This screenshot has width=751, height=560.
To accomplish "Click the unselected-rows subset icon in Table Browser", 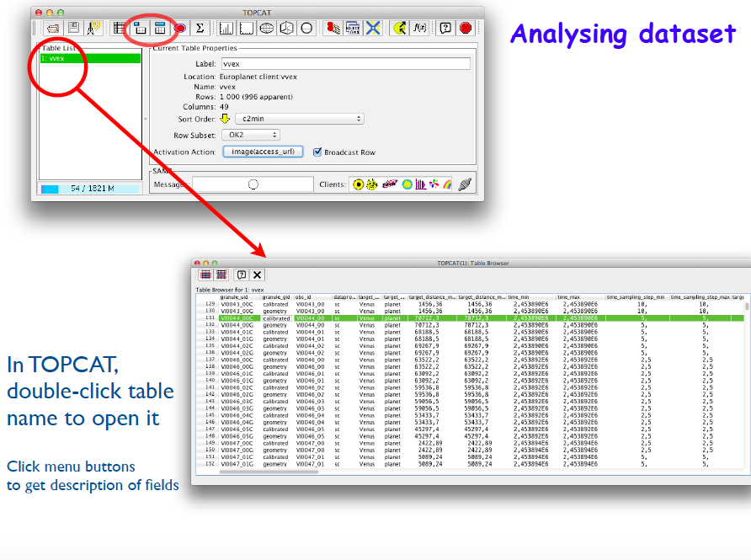I will (221, 275).
